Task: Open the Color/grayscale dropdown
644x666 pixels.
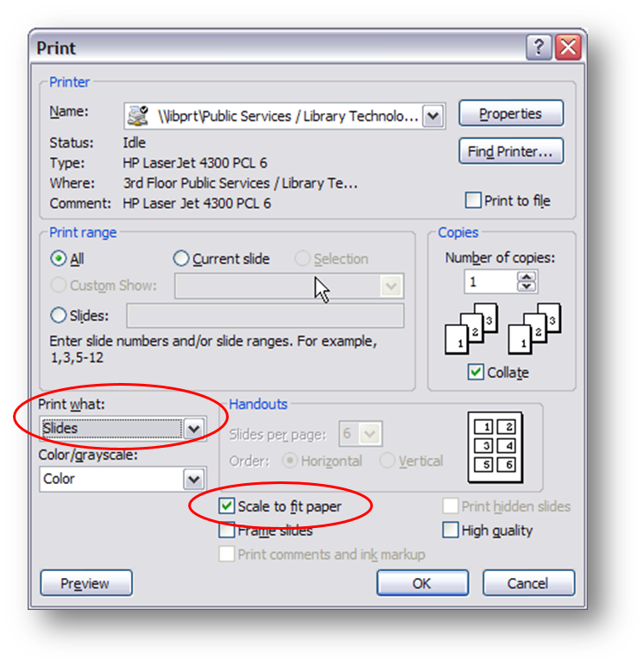Action: pos(194,479)
